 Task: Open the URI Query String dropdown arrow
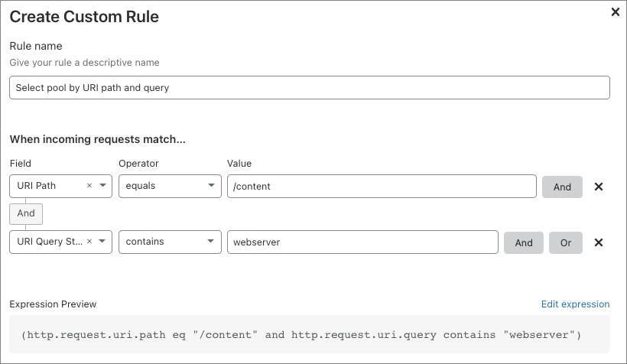(x=102, y=242)
